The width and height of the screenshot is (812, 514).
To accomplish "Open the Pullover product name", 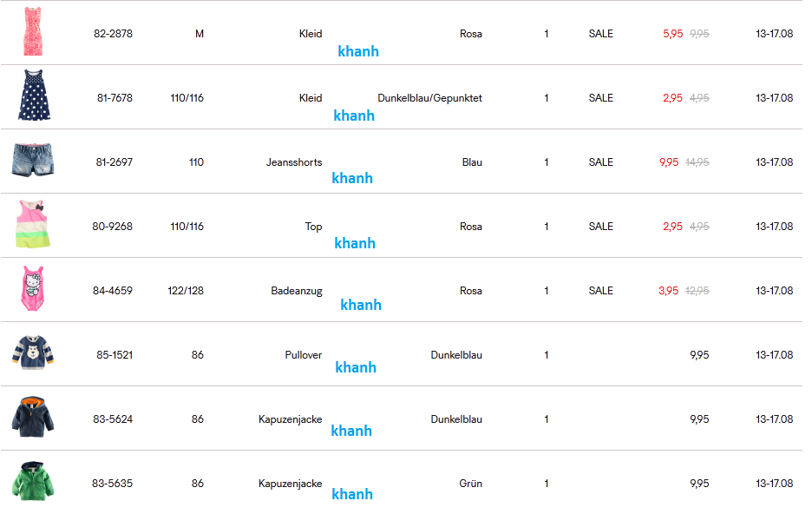I will click(304, 355).
